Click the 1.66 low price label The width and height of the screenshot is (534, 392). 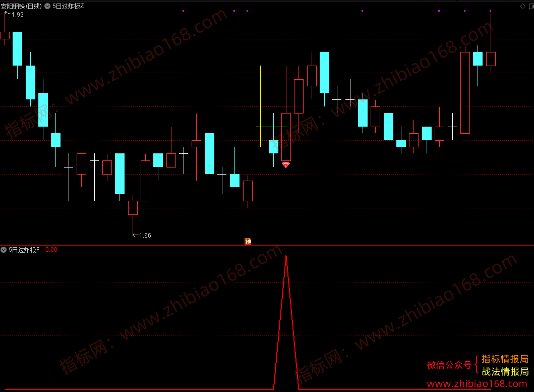coord(145,236)
